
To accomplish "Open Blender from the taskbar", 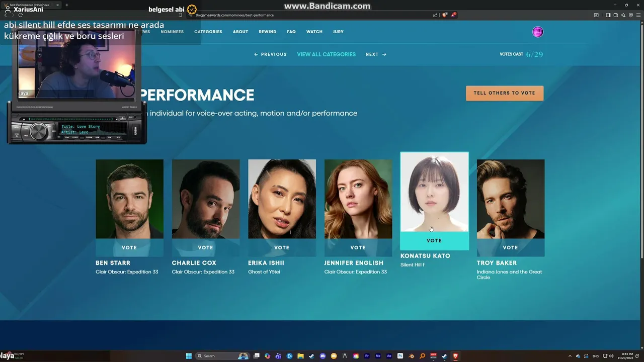I will click(412, 356).
